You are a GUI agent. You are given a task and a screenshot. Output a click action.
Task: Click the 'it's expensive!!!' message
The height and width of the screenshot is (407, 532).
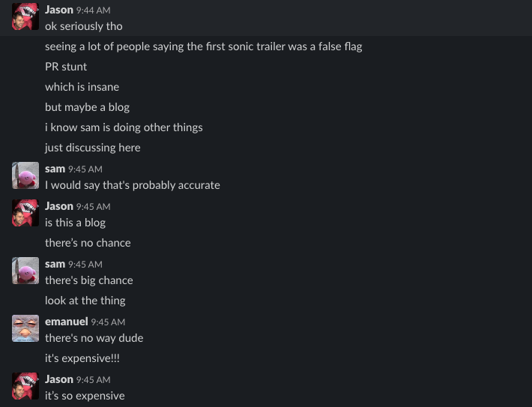tap(82, 358)
